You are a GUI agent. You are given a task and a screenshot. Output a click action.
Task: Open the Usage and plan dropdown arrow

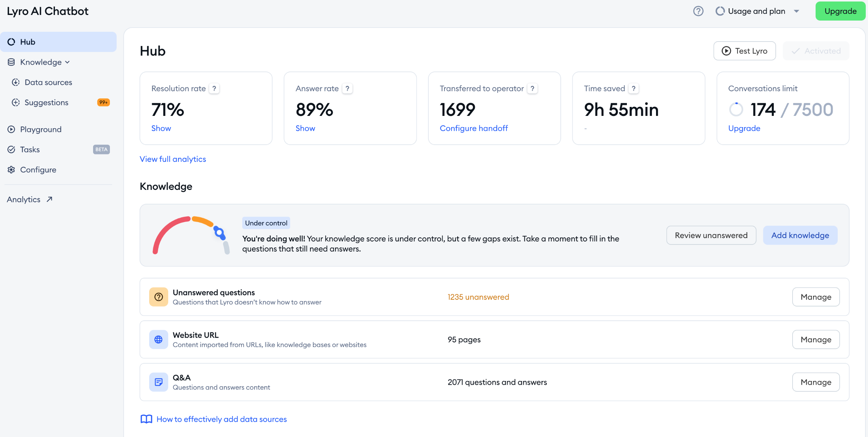(x=796, y=11)
